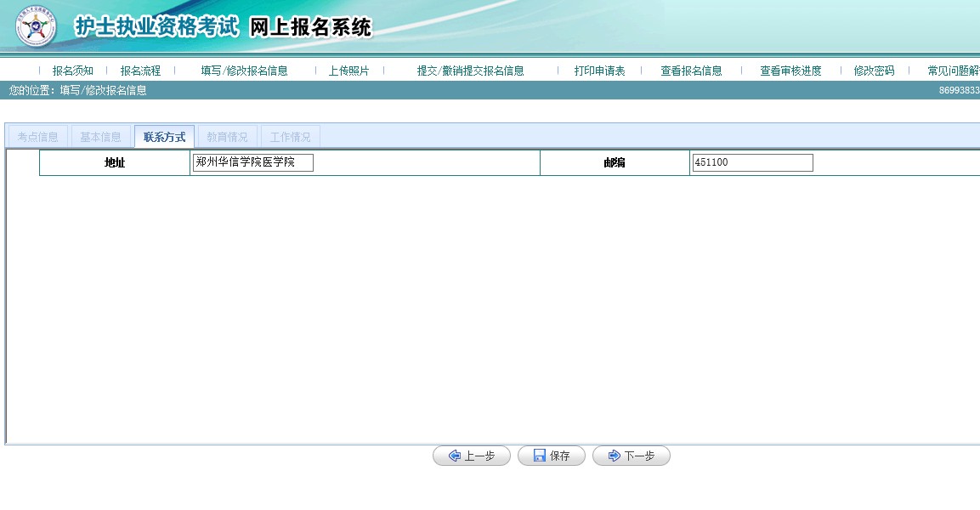Image resolution: width=980 pixels, height=510 pixels.
Task: Click the 邮编 postal code field
Action: tap(752, 162)
